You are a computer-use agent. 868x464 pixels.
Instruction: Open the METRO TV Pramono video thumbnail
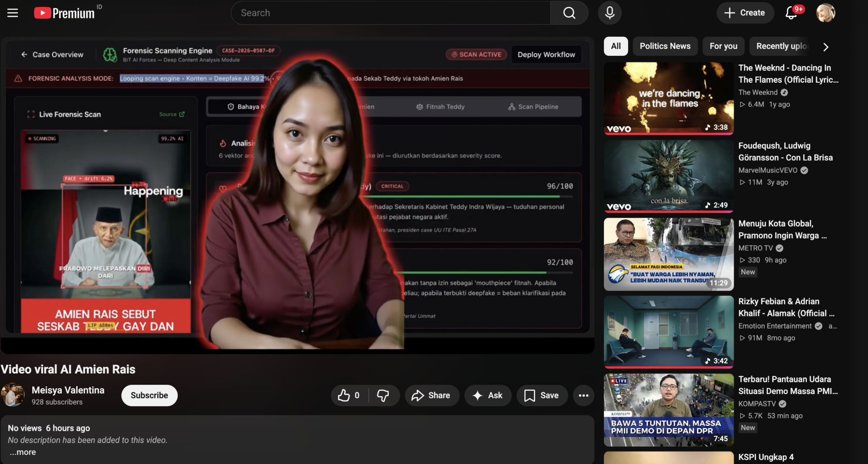point(668,254)
